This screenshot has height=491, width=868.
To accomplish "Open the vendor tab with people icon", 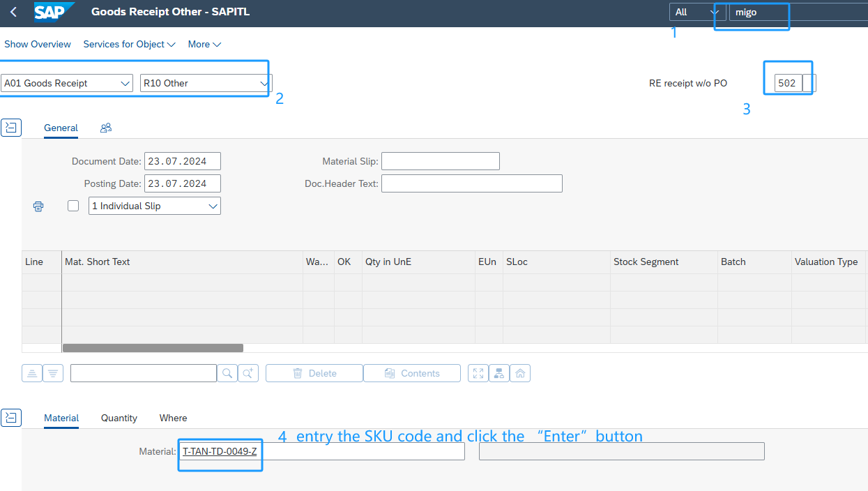I will point(106,128).
